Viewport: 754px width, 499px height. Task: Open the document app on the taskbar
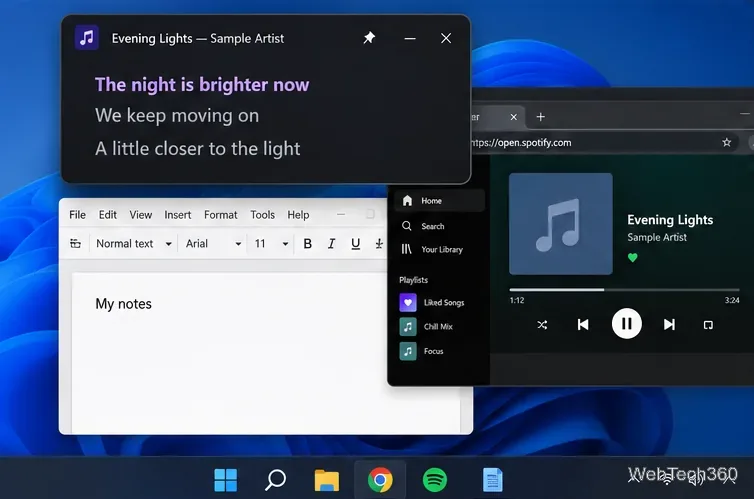click(x=492, y=480)
